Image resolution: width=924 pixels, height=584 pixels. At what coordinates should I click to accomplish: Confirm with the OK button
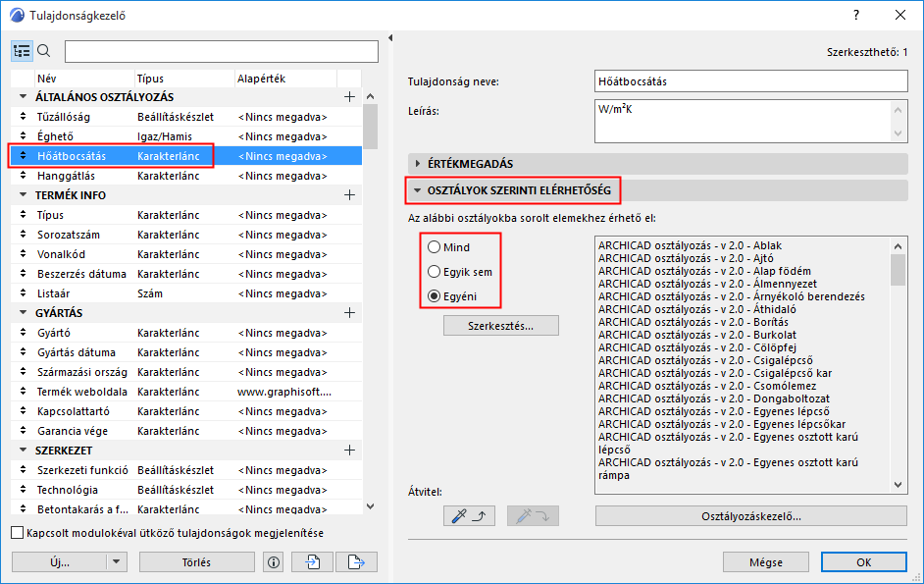(x=864, y=562)
